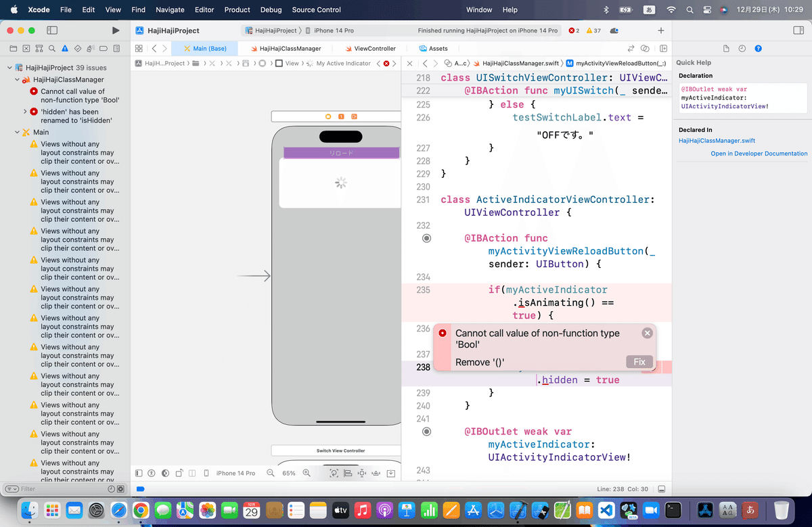Show the Quick Help inspector

[x=759, y=49]
